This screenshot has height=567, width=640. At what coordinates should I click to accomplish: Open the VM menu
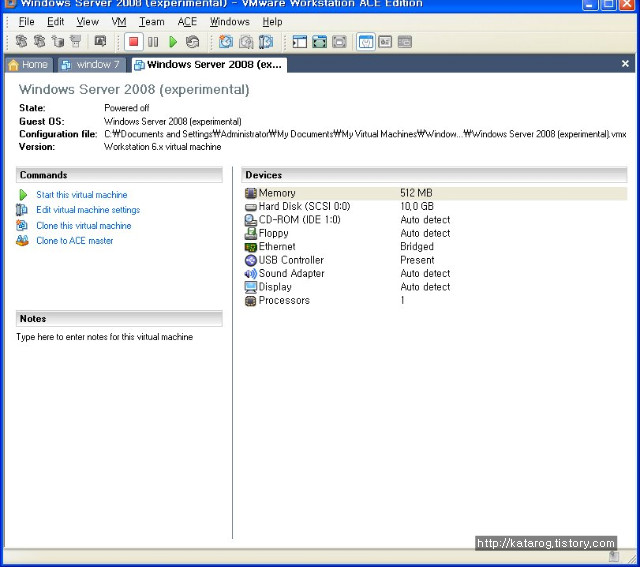click(x=119, y=22)
